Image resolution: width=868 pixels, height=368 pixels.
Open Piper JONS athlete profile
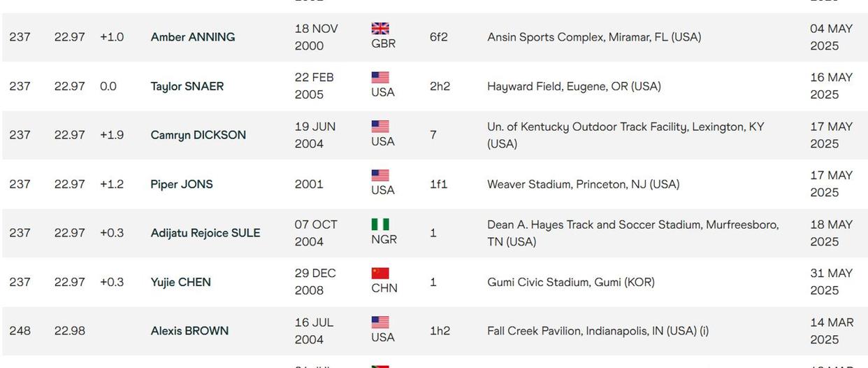click(x=182, y=184)
